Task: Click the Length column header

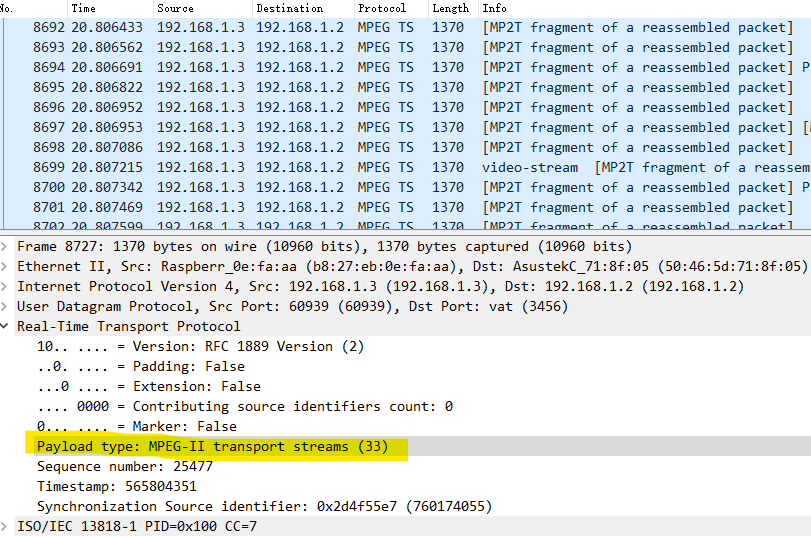Action: [x=449, y=8]
